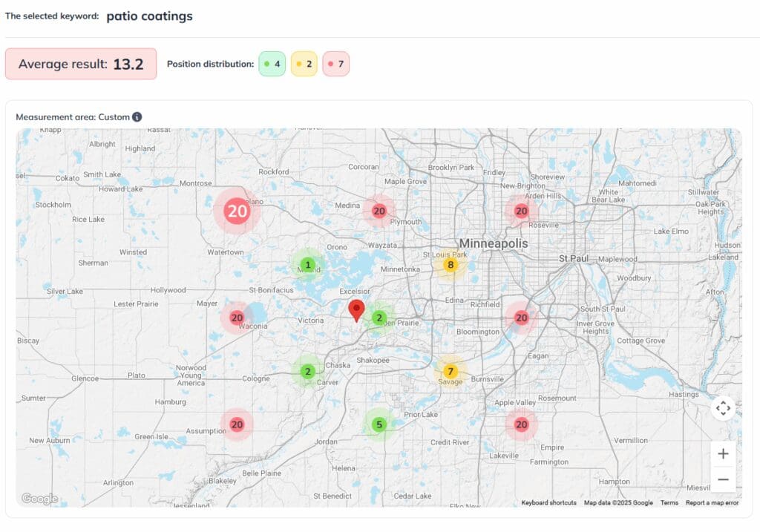Click the green position distribution badge showing 4

(272, 65)
